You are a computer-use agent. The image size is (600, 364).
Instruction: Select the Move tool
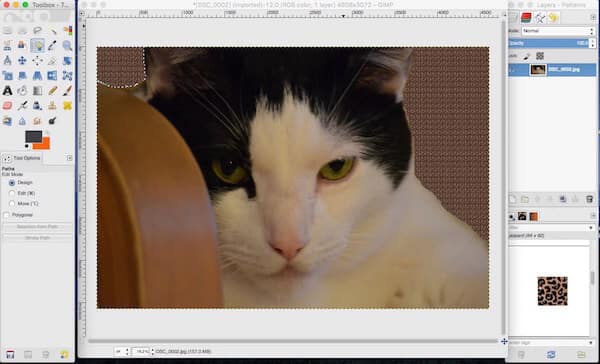(22, 60)
